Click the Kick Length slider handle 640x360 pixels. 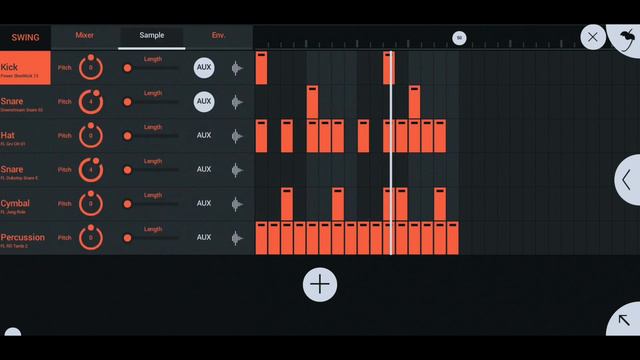(x=127, y=68)
